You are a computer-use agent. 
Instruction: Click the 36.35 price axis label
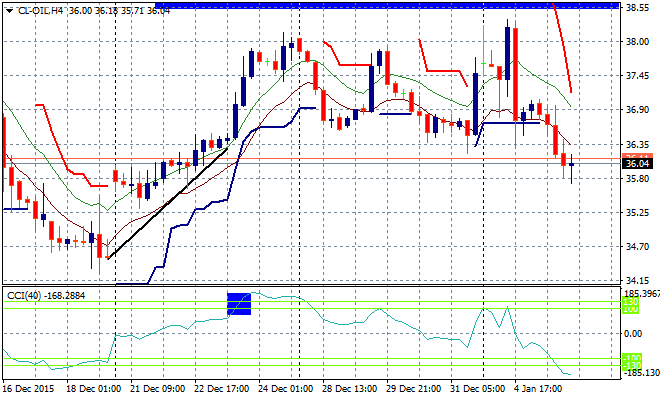(637, 145)
